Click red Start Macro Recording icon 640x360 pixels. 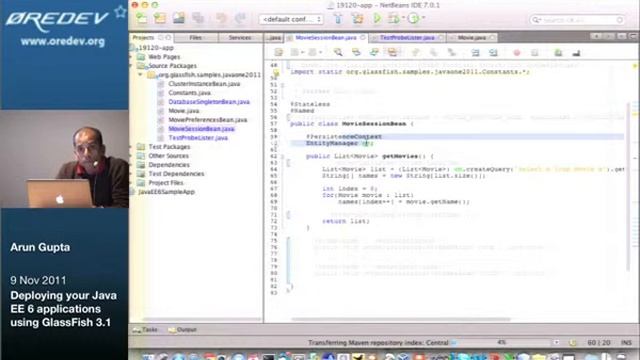517,52
